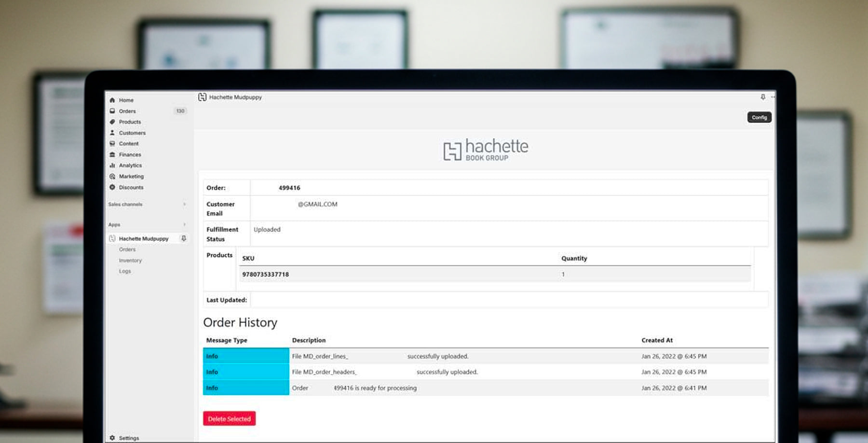Click the Settings gear icon
The image size is (868, 443).
(x=112, y=438)
